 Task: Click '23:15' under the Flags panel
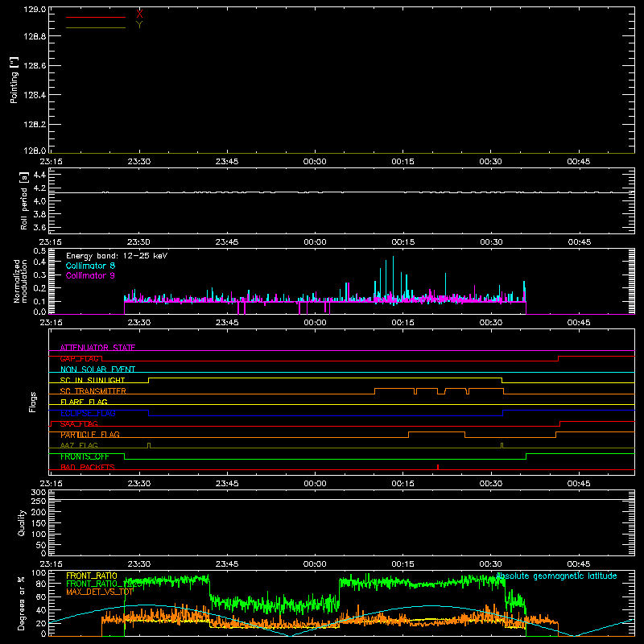pyautogui.click(x=51, y=484)
